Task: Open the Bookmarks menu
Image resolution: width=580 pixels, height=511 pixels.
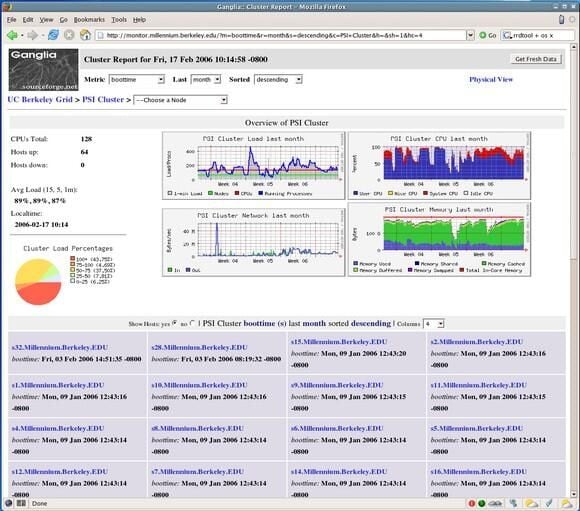Action: pyautogui.click(x=89, y=20)
